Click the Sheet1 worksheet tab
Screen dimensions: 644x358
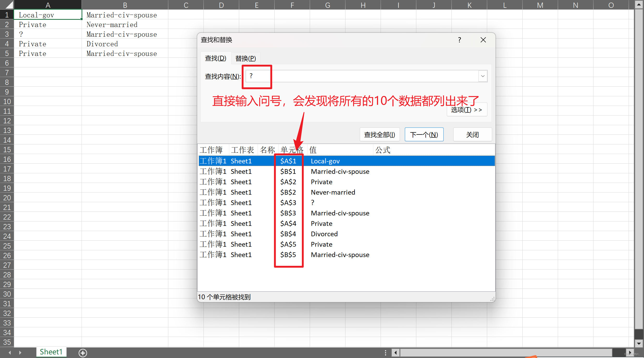[x=51, y=352]
